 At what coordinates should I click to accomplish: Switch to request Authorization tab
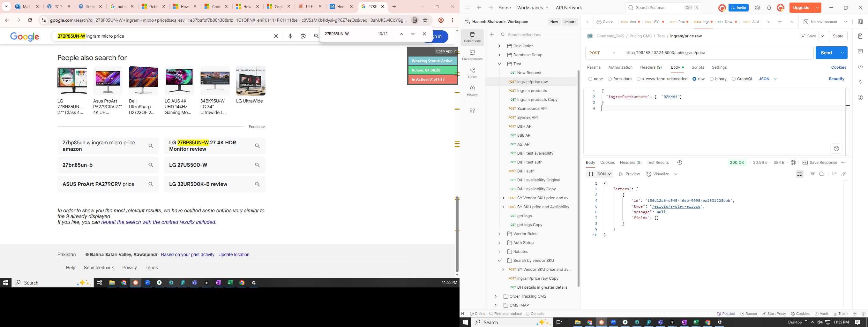(620, 67)
